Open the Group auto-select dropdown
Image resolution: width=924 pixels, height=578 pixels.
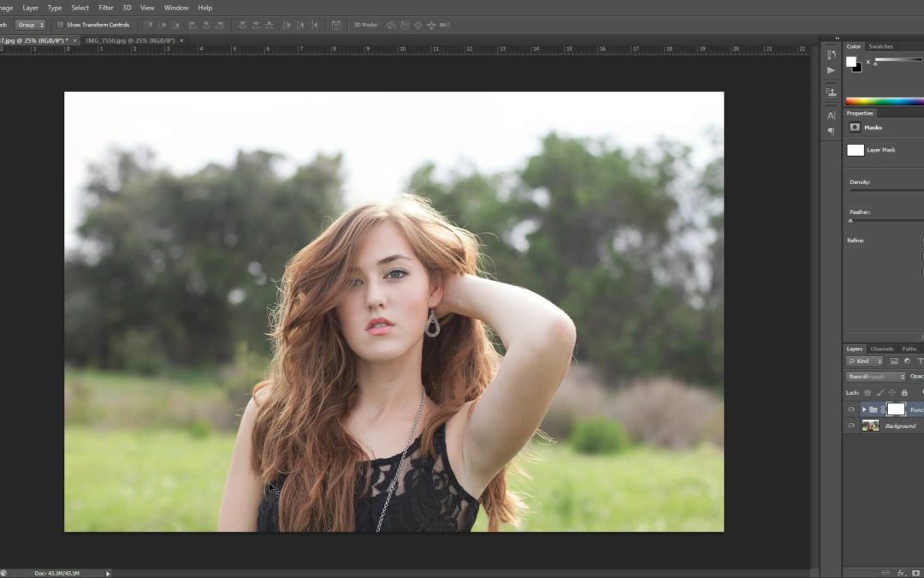point(30,25)
